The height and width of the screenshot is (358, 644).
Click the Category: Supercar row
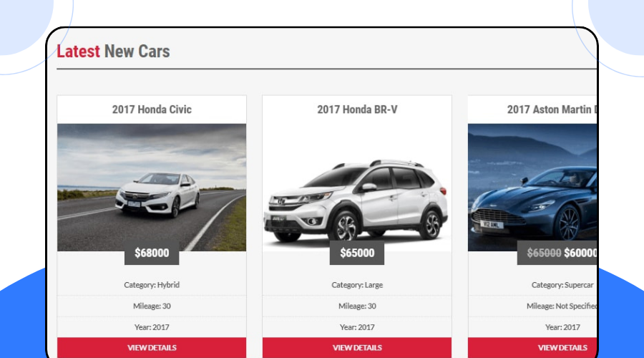(x=532, y=285)
